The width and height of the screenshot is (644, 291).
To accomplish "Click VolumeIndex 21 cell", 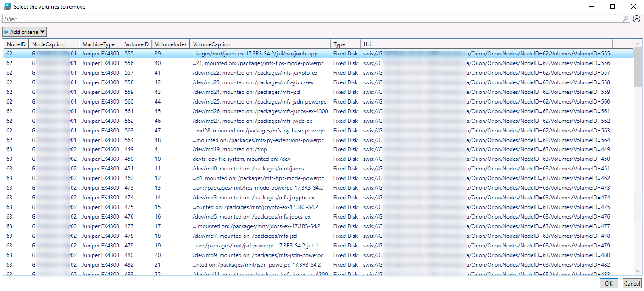I will [x=158, y=265].
